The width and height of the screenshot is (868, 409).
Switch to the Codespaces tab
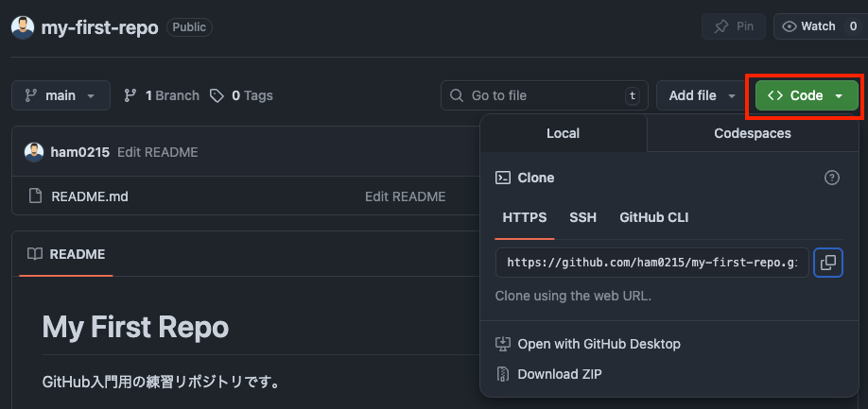[x=753, y=133]
